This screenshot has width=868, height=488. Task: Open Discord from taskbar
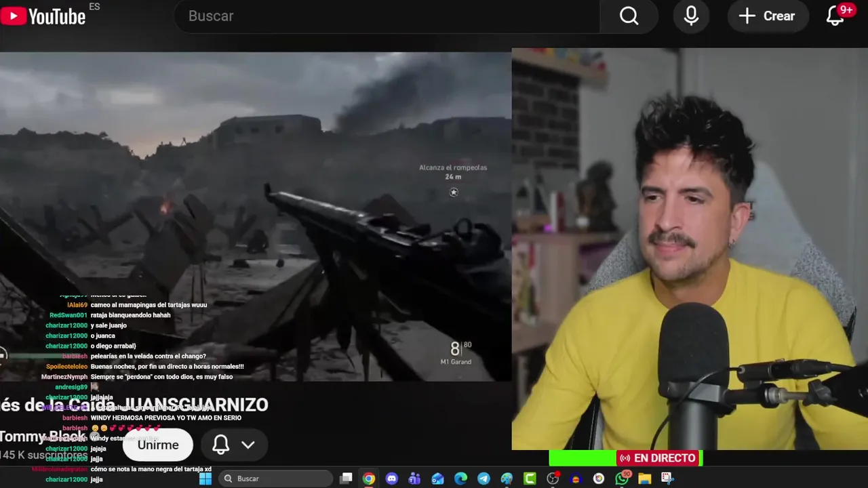pyautogui.click(x=391, y=479)
